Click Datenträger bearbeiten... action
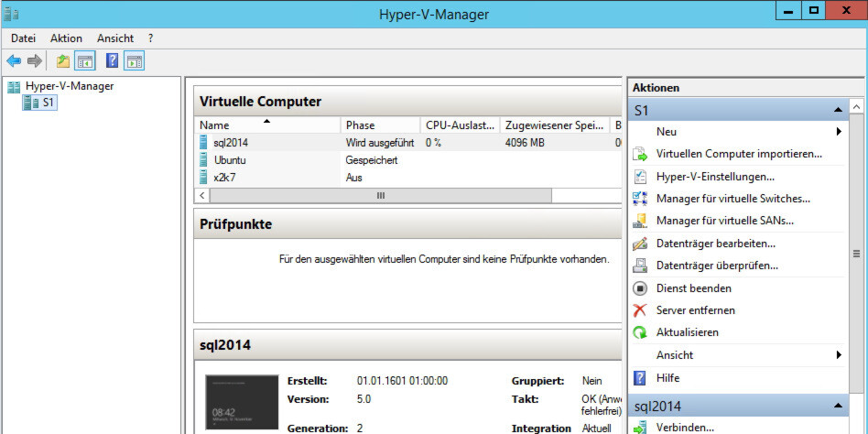Viewport: 868px width, 434px height. pos(716,243)
